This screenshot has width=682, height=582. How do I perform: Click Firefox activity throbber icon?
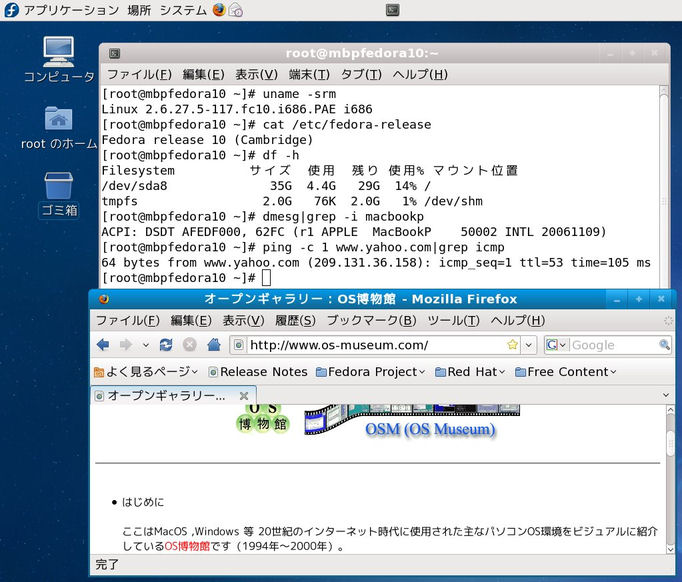click(668, 321)
